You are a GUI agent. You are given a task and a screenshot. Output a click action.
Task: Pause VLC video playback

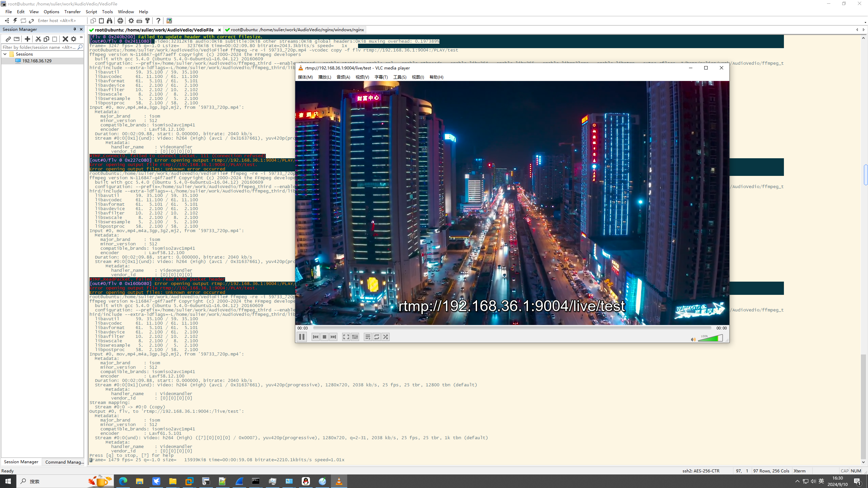point(301,337)
